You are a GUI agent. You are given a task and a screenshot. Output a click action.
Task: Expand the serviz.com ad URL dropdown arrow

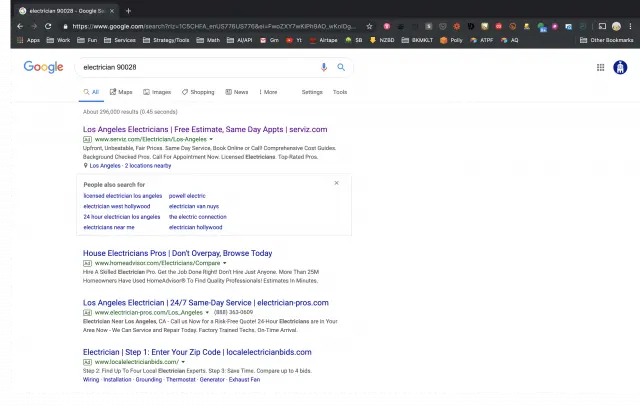(211, 140)
